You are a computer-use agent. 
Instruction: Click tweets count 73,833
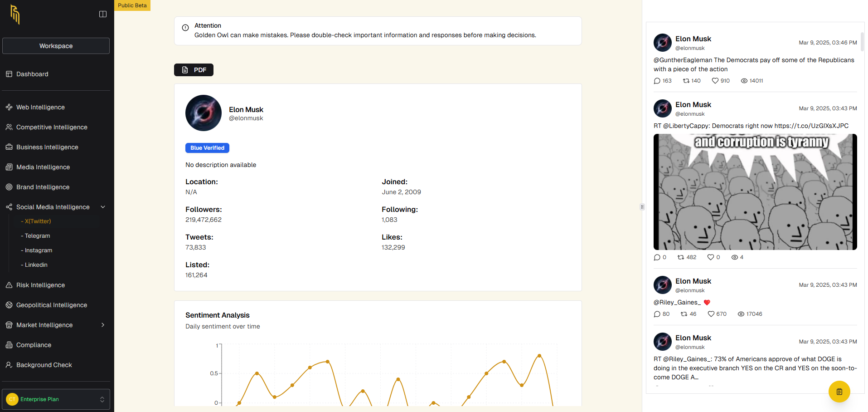click(x=196, y=247)
